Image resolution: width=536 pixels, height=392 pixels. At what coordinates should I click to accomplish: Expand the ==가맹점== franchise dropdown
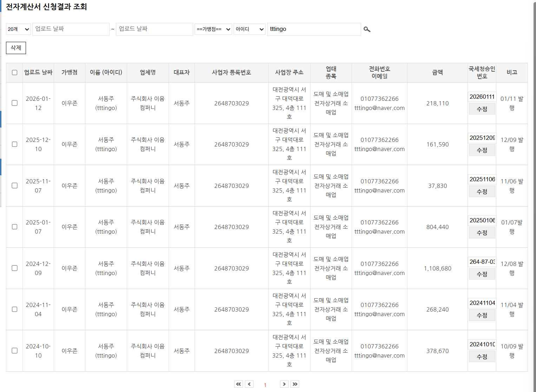[213, 29]
